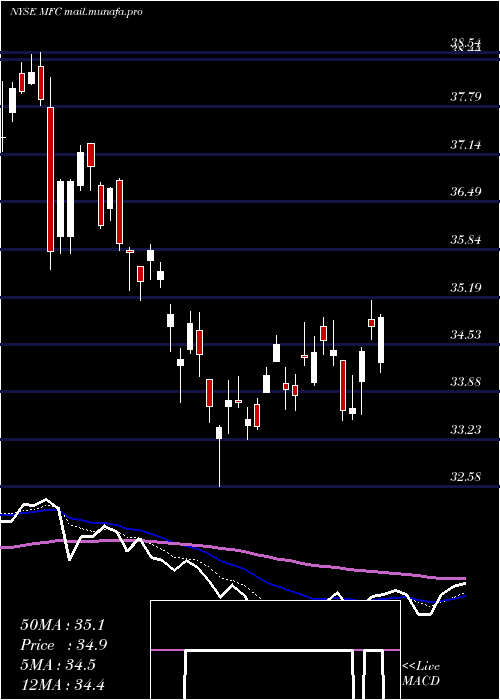Select the 36.49 price axis label
The height and width of the screenshot is (700, 500).
click(466, 192)
